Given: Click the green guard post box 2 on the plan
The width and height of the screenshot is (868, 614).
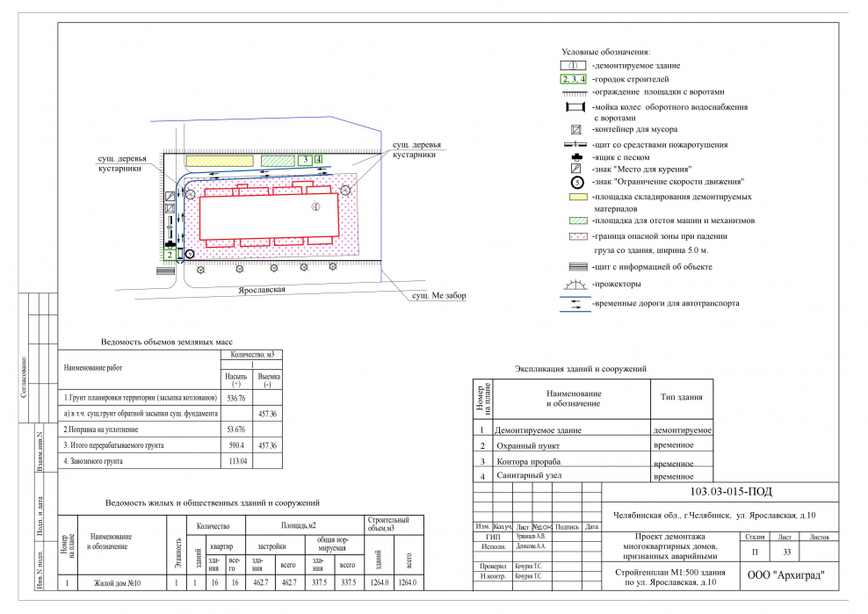Looking at the screenshot, I should pyautogui.click(x=170, y=255).
